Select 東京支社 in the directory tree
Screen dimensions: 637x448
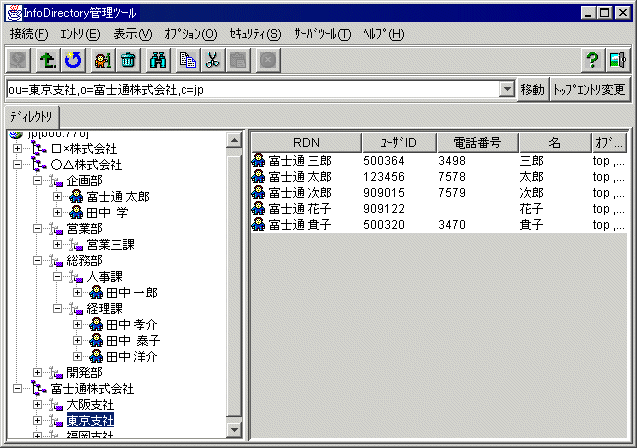click(x=90, y=420)
